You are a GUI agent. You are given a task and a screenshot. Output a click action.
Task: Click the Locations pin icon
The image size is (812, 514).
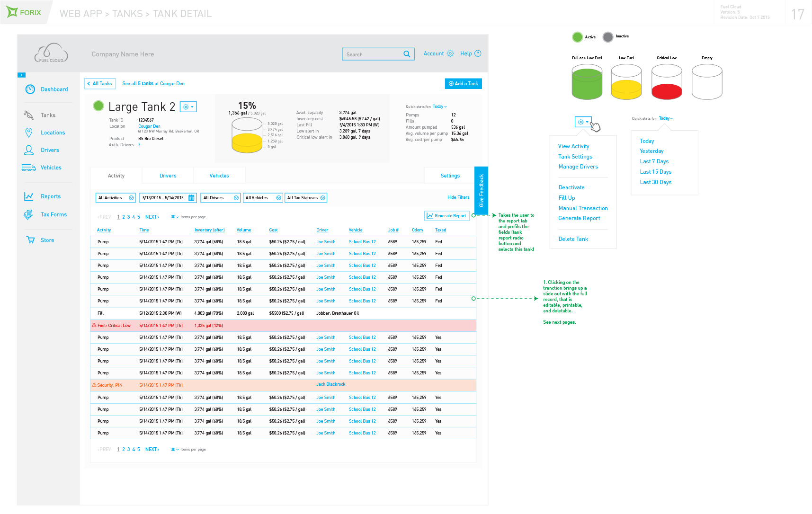click(x=29, y=133)
